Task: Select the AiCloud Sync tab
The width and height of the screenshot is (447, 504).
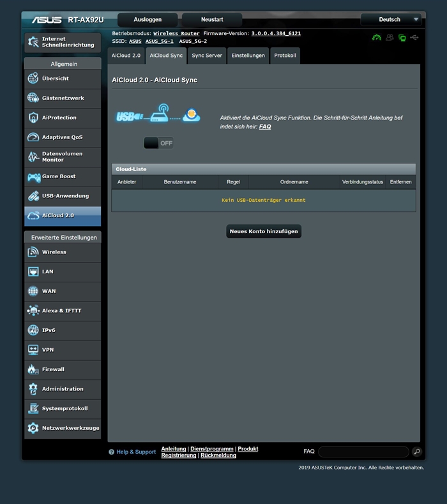Action: pyautogui.click(x=166, y=56)
